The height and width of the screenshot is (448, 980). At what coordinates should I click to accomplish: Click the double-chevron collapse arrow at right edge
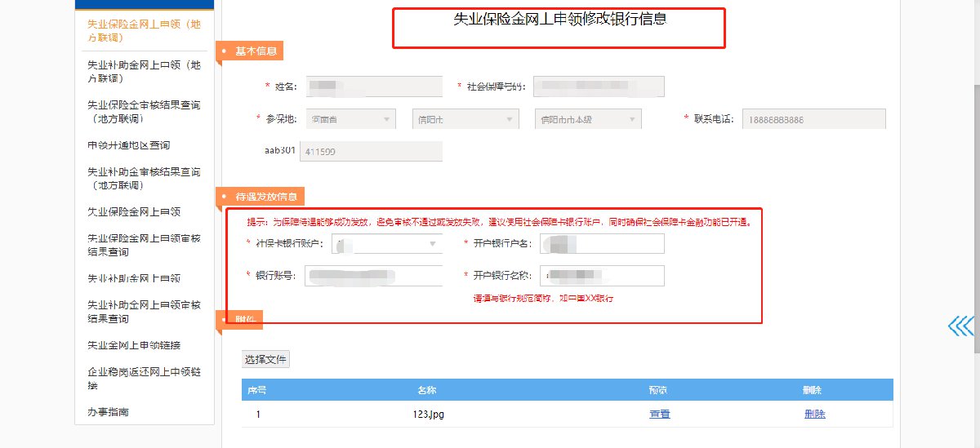tap(960, 326)
